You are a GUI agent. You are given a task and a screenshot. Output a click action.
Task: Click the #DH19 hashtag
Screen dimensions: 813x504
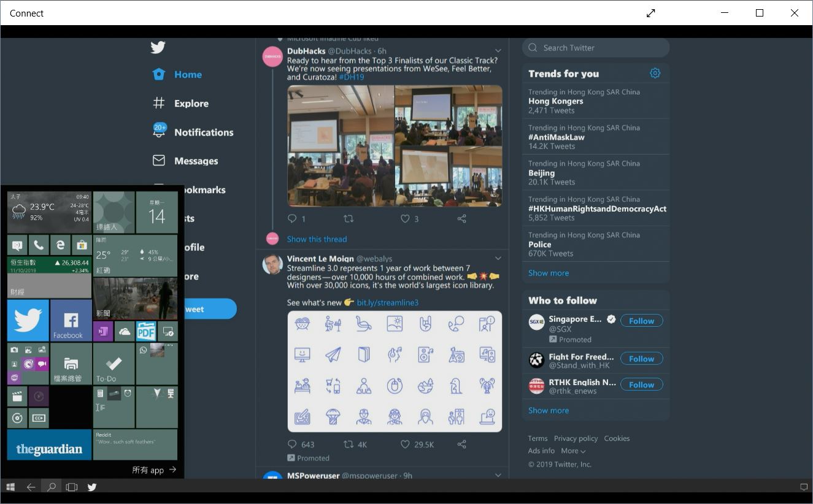[352, 77]
